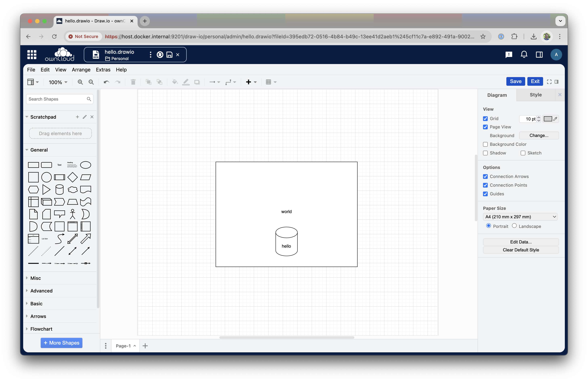Image resolution: width=588 pixels, height=382 pixels.
Task: Select the diamond shape in General palette
Action: [73, 177]
